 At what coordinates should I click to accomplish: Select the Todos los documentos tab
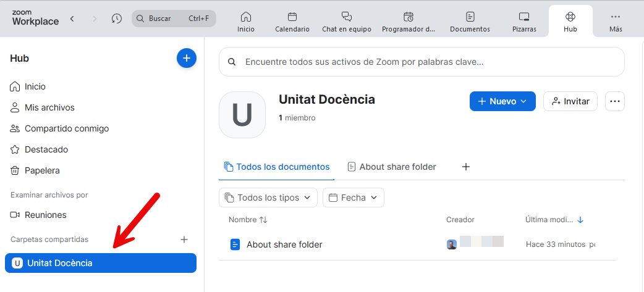coord(276,167)
